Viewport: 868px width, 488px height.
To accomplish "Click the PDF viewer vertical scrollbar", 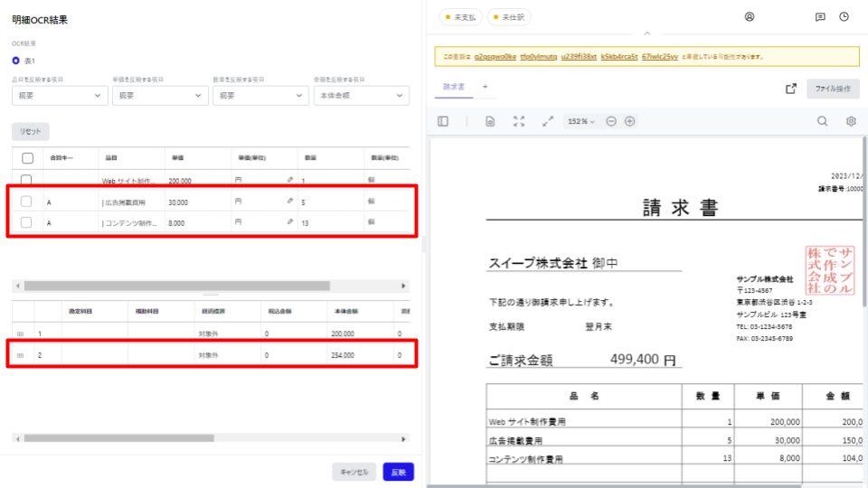I will coord(864,221).
